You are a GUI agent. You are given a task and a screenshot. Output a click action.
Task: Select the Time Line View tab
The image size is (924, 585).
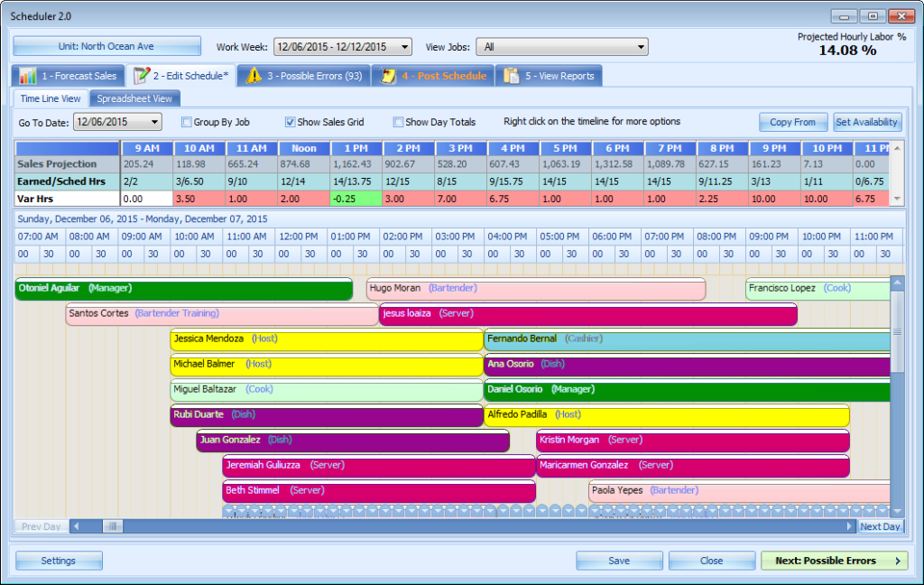(x=51, y=98)
